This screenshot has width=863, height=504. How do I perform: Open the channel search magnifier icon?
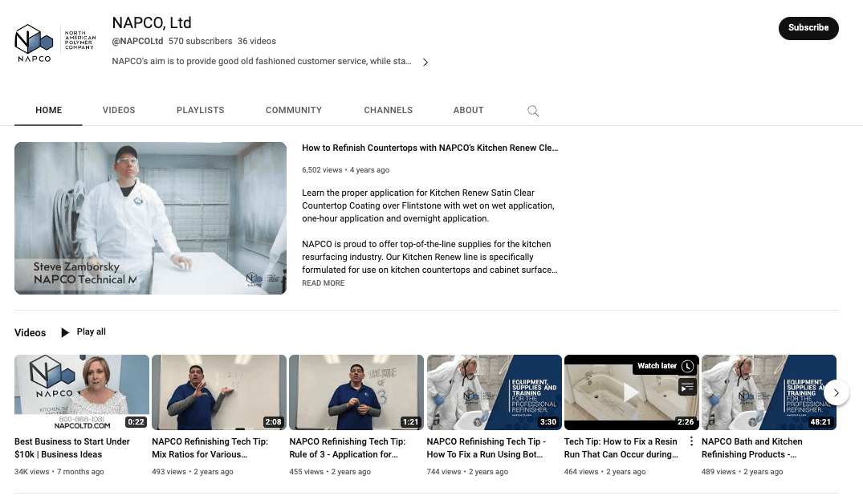tap(533, 111)
